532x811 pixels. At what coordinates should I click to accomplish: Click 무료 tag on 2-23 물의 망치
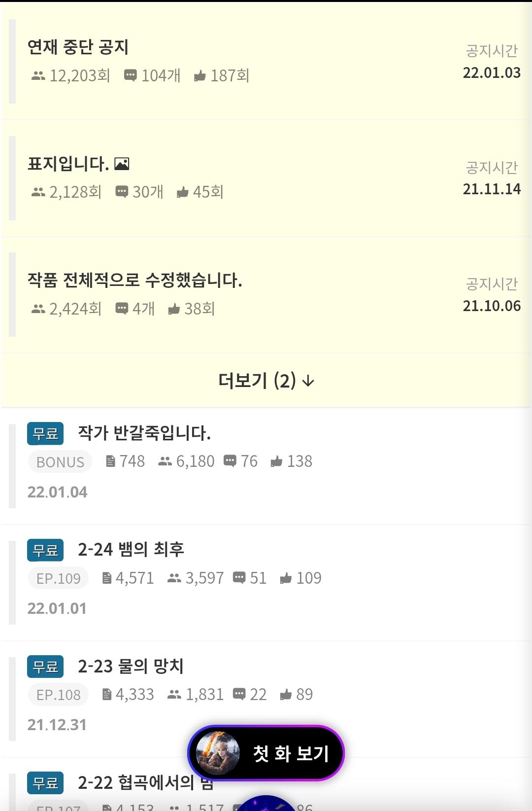pyautogui.click(x=45, y=667)
